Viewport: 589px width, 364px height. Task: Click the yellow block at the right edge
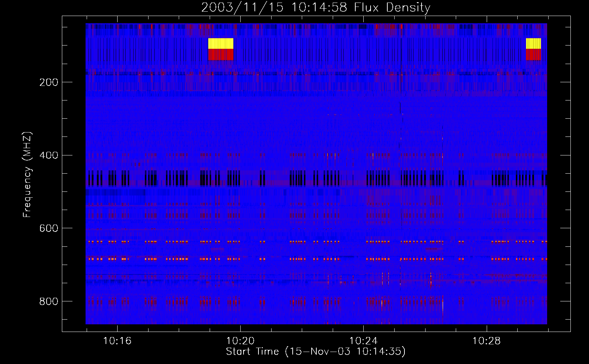533,44
